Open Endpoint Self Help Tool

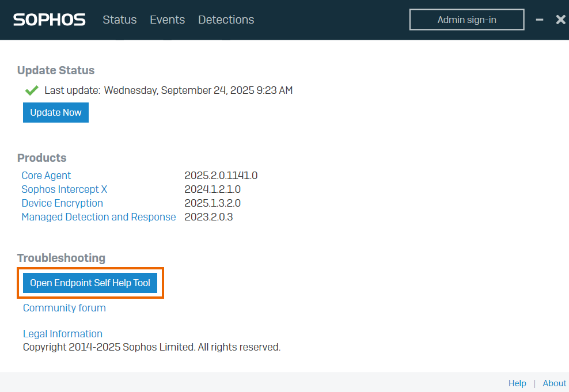coord(90,283)
